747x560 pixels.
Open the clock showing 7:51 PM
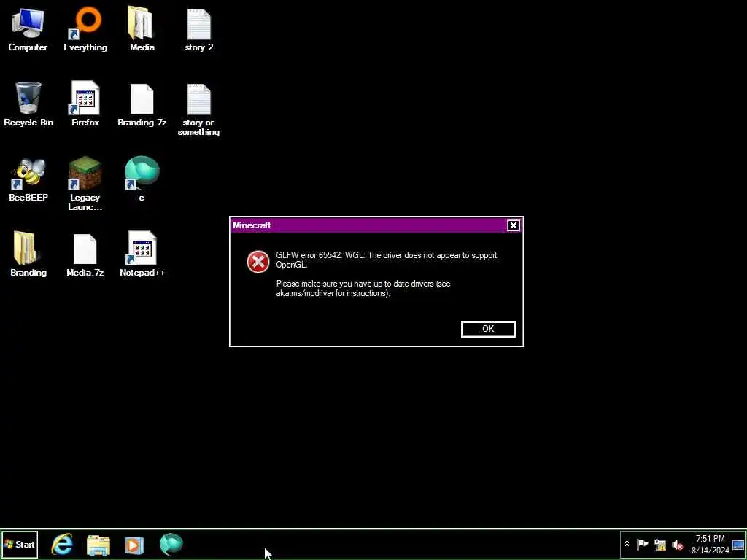click(710, 544)
